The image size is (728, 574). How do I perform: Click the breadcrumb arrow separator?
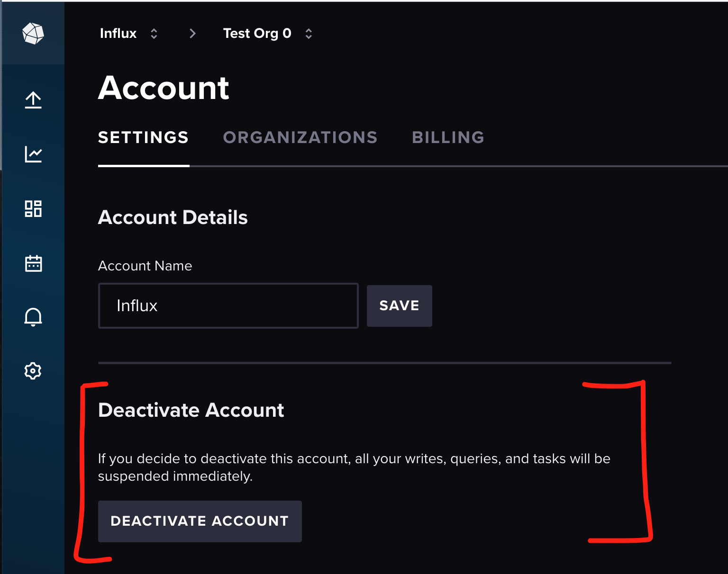point(192,33)
